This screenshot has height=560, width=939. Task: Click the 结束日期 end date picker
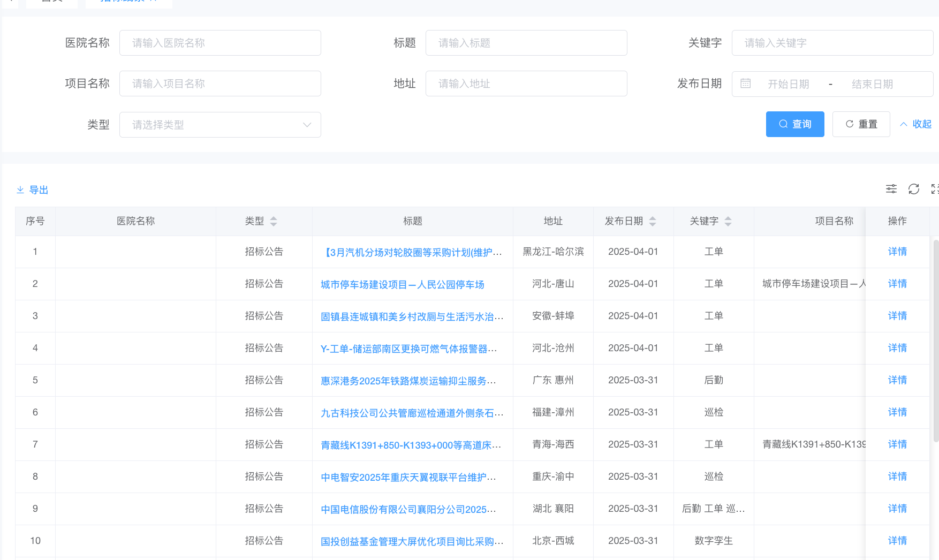[872, 84]
